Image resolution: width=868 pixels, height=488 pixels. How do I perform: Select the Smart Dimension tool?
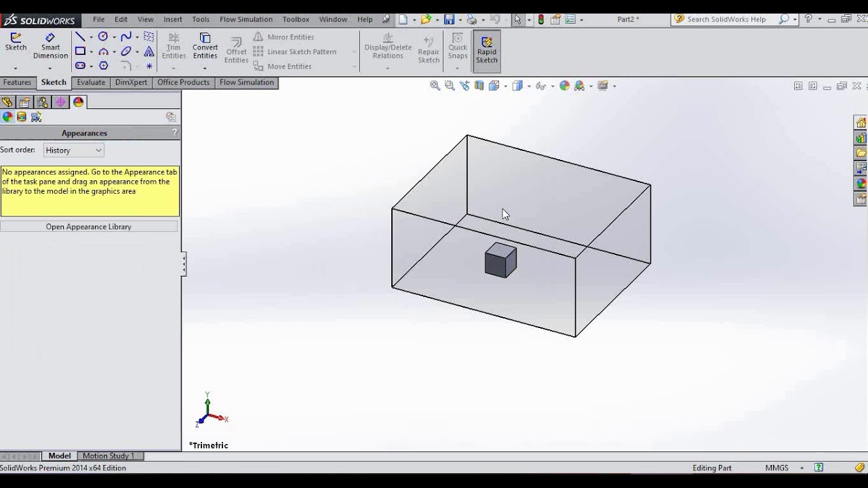tap(50, 46)
